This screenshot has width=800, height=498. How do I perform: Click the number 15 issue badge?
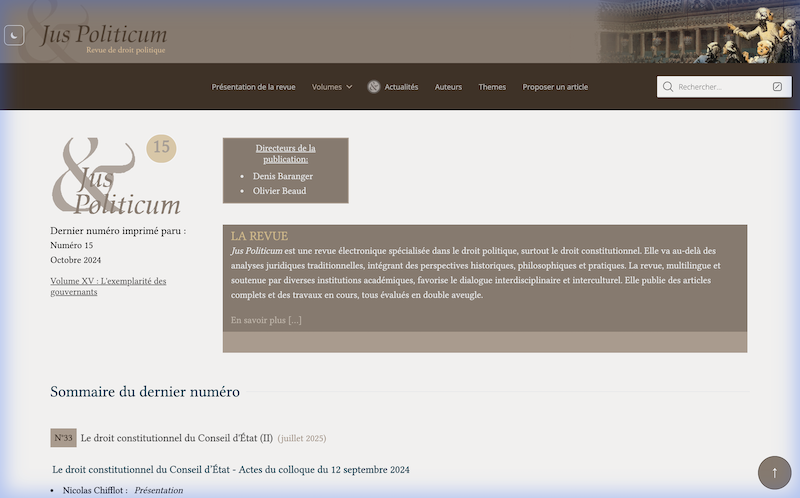click(x=161, y=148)
